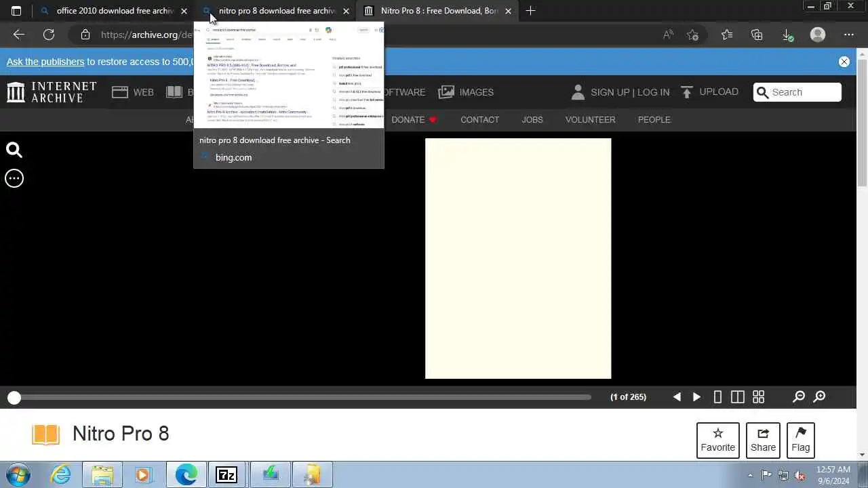Click the Flag button

click(x=800, y=440)
